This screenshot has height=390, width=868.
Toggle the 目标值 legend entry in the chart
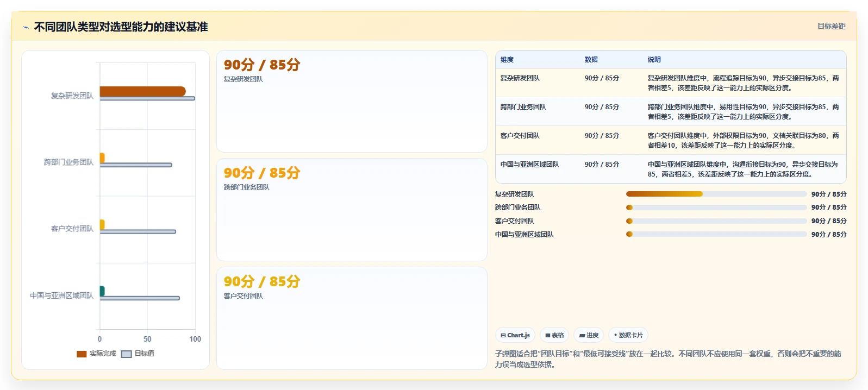pyautogui.click(x=138, y=354)
